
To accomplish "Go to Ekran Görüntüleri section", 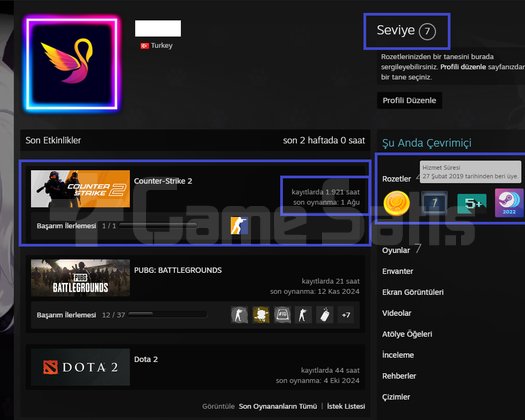I will click(413, 292).
